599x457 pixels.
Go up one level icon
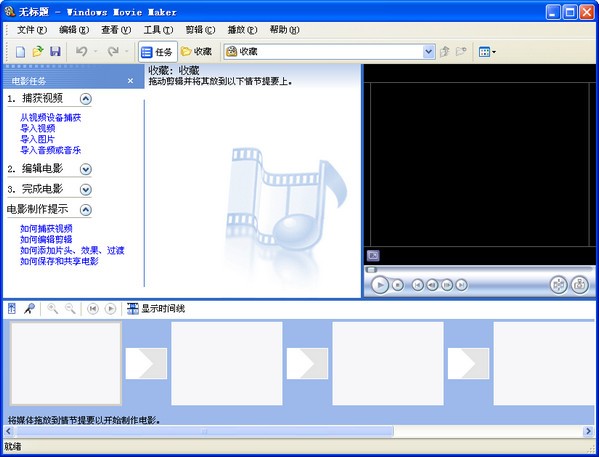pyautogui.click(x=444, y=52)
